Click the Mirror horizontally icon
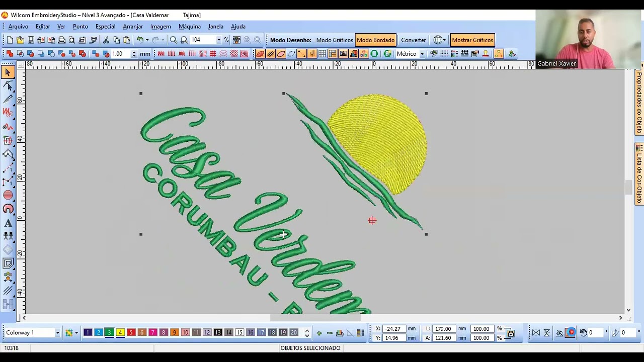644x362 pixels. pyautogui.click(x=536, y=333)
